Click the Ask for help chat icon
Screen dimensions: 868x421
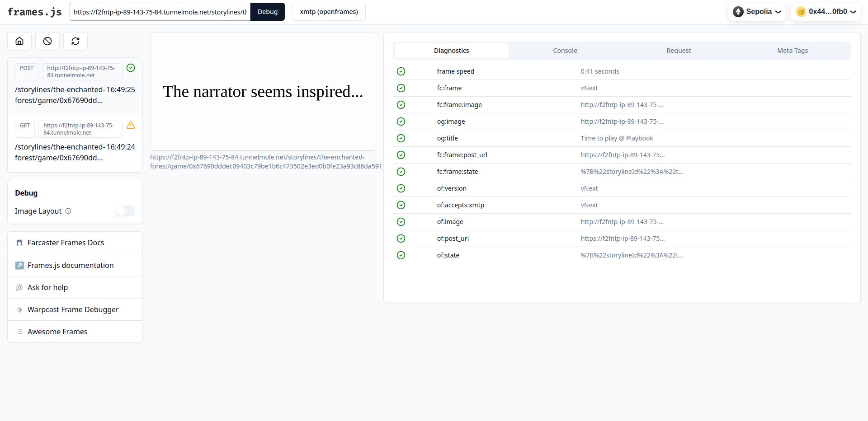coord(19,287)
